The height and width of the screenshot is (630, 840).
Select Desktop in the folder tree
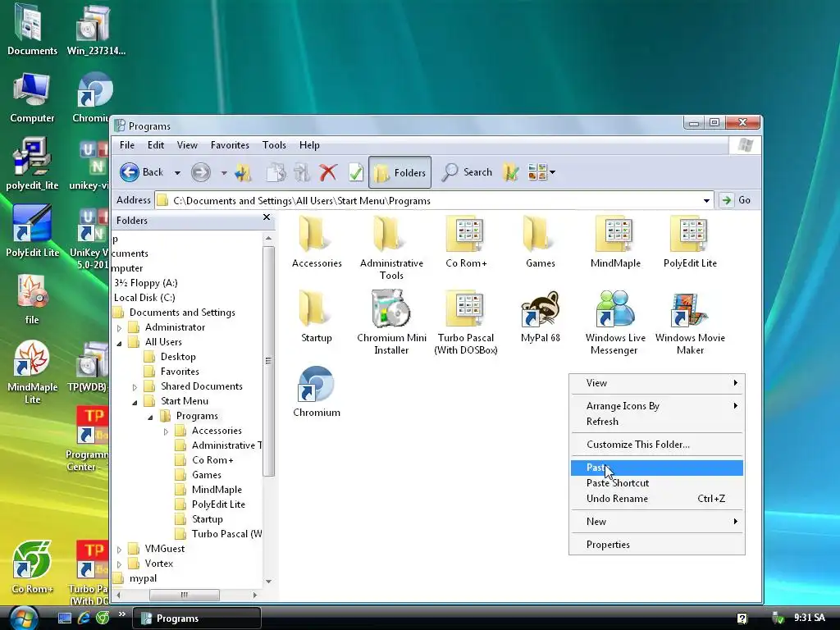(x=178, y=357)
